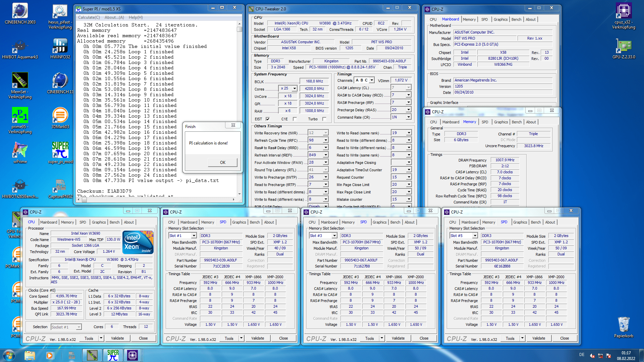Click Validate in Slot #3 CPU-Z window

pyautogui.click(x=398, y=339)
